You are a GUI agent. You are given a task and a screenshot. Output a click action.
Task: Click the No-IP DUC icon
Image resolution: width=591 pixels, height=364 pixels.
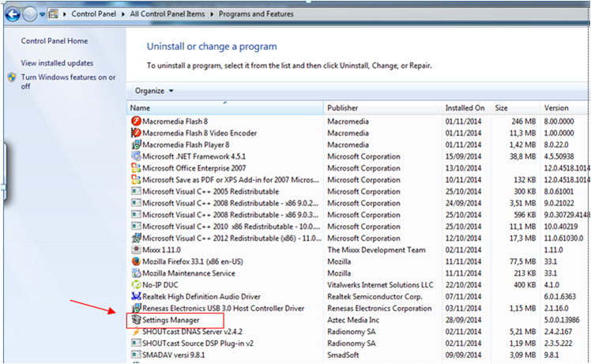click(136, 284)
